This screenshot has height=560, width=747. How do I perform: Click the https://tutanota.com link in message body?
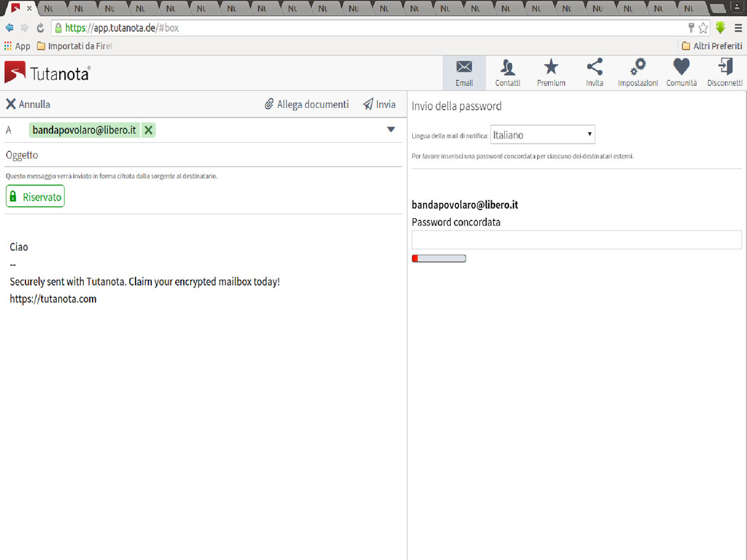53,299
